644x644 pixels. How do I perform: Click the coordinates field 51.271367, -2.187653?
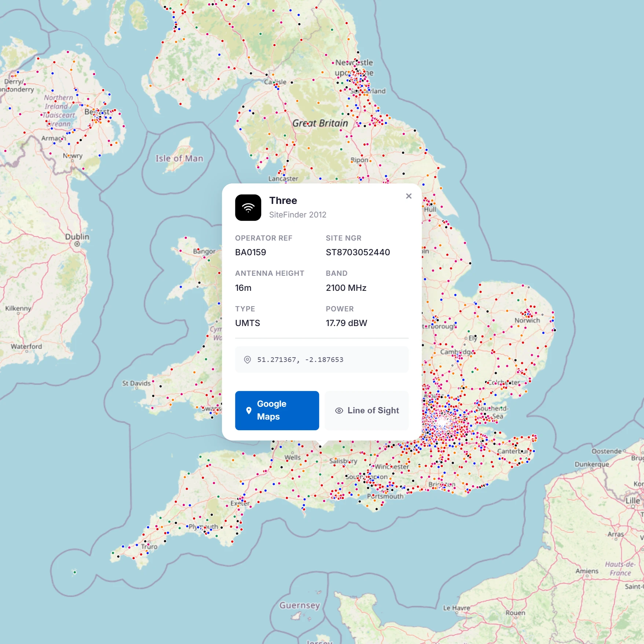tap(322, 359)
